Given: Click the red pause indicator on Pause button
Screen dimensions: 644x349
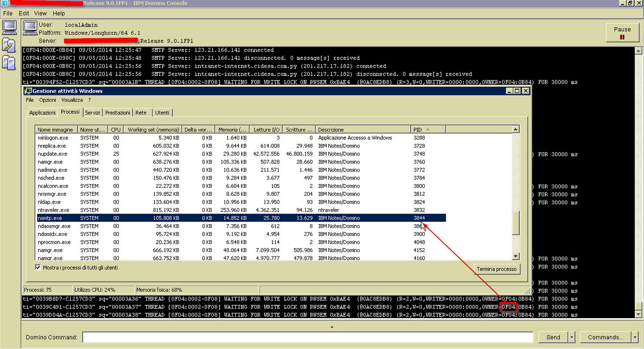Looking at the screenshot, I should [x=622, y=37].
